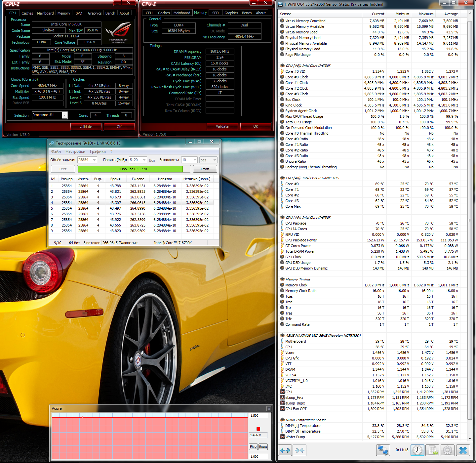
Task: Select row 4 in LinX results table
Action: pyautogui.click(x=131, y=203)
